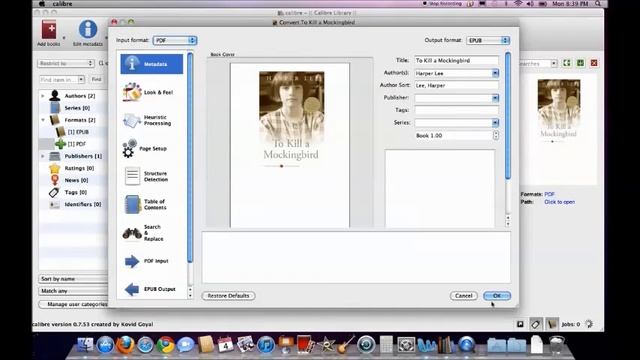Click the Find button in tag browser

[96, 79]
